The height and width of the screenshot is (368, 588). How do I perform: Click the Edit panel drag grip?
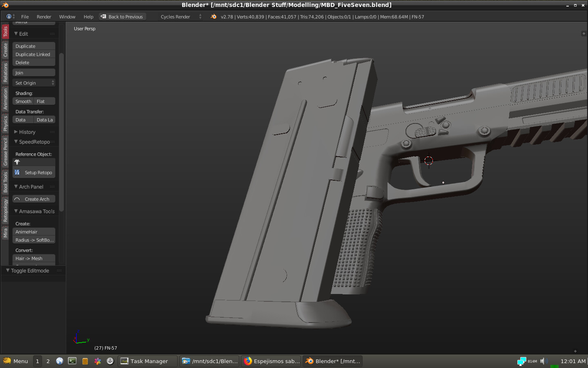click(x=52, y=34)
